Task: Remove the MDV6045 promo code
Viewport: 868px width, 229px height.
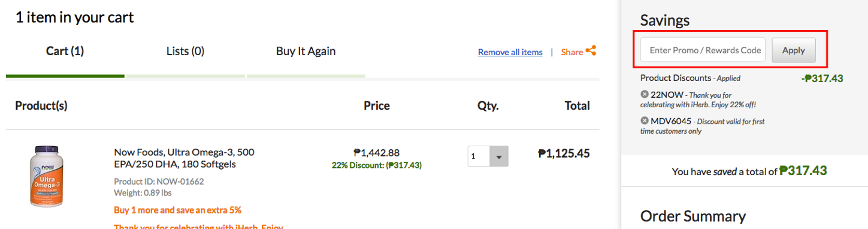Action: coord(645,120)
